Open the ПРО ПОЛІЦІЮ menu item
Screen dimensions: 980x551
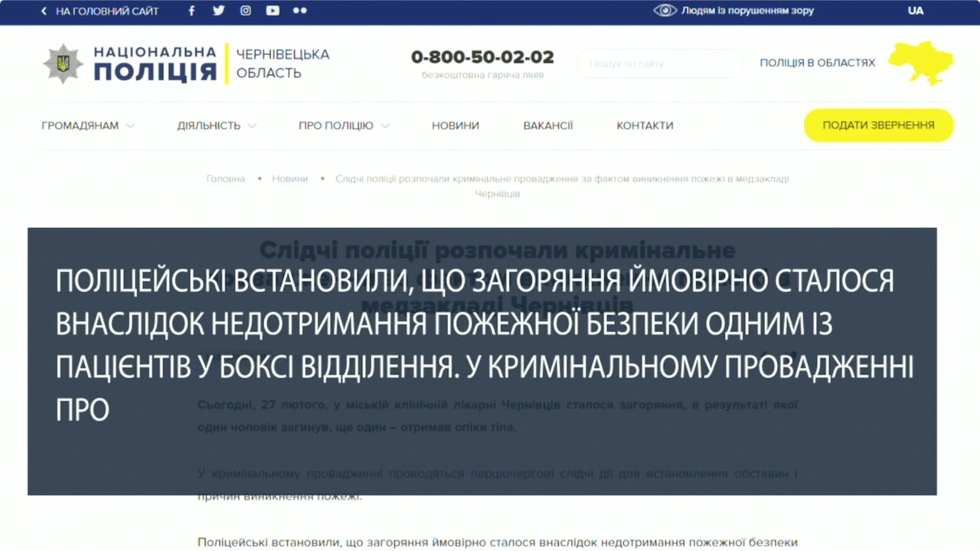(x=336, y=126)
